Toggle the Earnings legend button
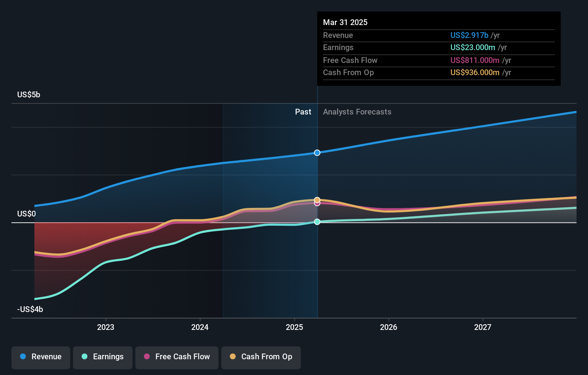Screen dimensions: 588x375 [103, 357]
